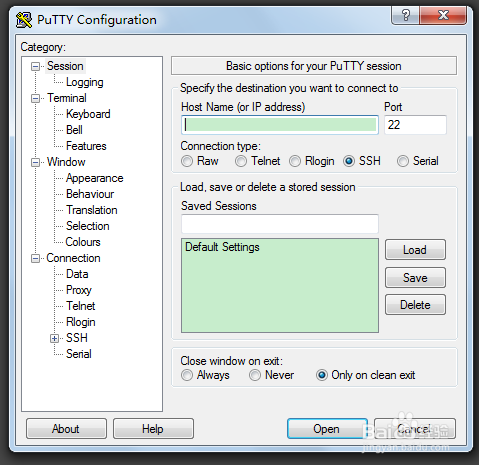Viewport: 479px width, 465px height.
Task: Collapse the Terminal tree node
Action: [35, 98]
